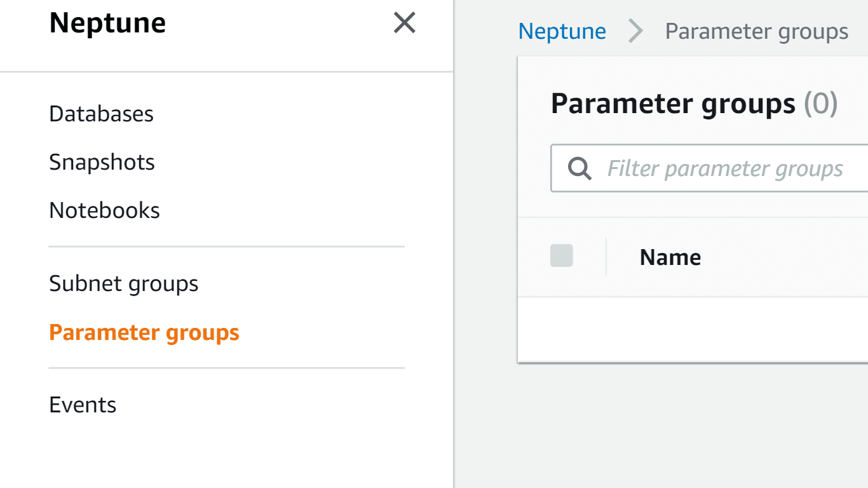Select Parameter groups in the sidebar
Screen dimensions: 868x488
[x=144, y=332]
